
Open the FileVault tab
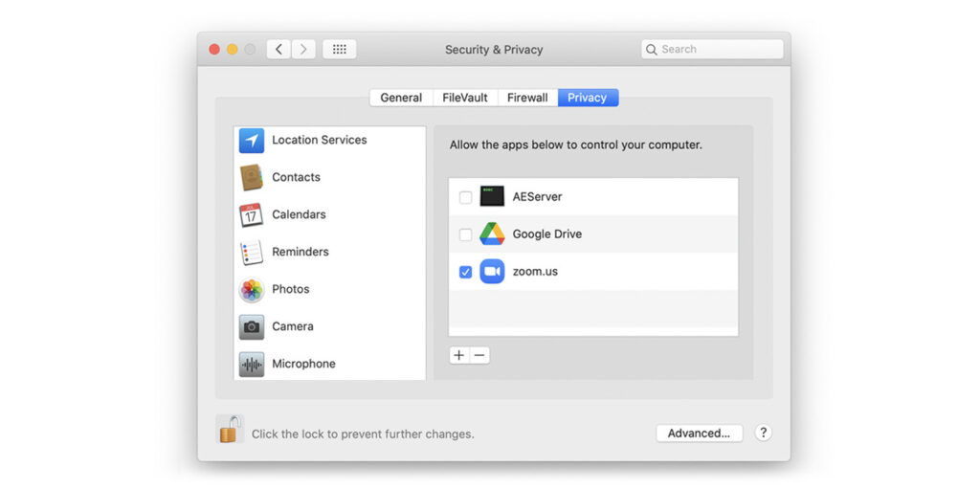tap(465, 98)
